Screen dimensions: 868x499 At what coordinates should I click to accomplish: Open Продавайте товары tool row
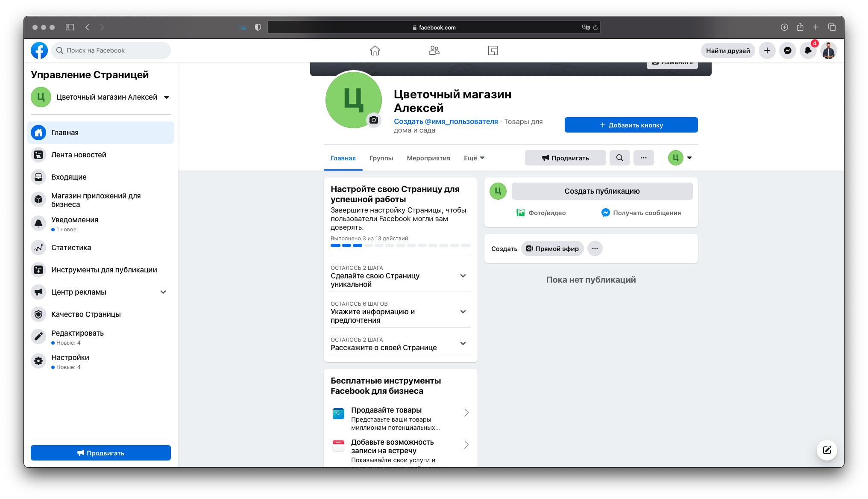pyautogui.click(x=401, y=418)
